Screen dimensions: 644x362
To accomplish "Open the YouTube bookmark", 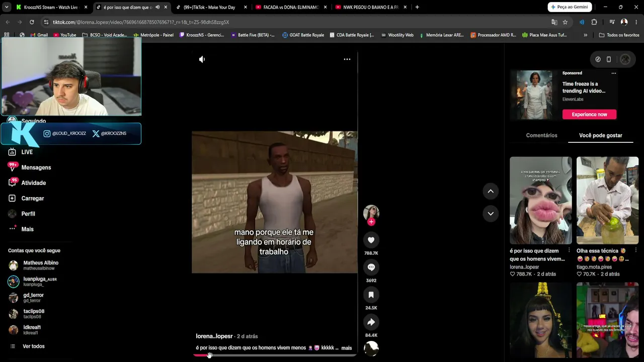I will pyautogui.click(x=65, y=35).
